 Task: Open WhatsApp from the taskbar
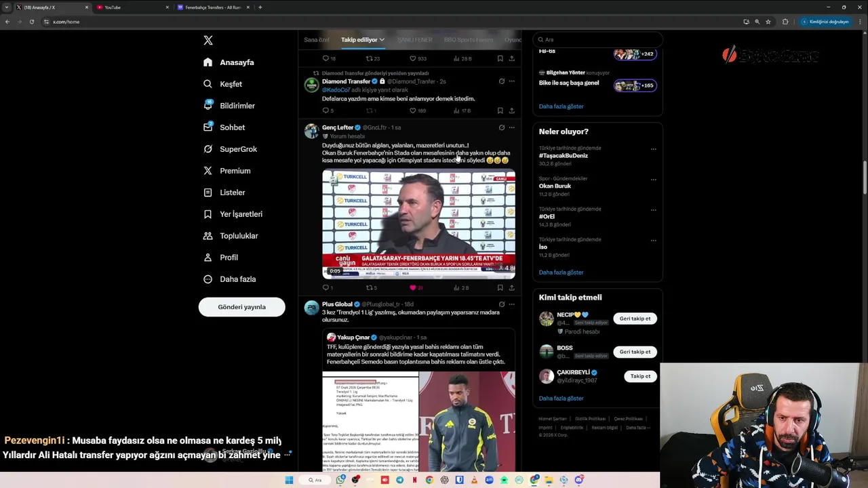click(340, 480)
